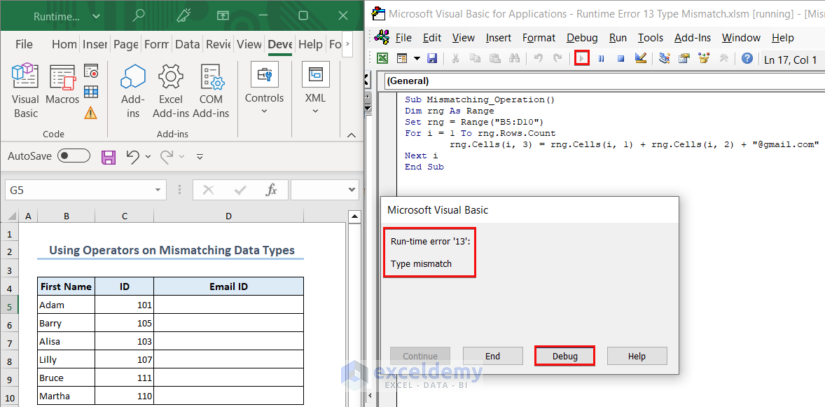Open COM Add-ins dialog

211,90
